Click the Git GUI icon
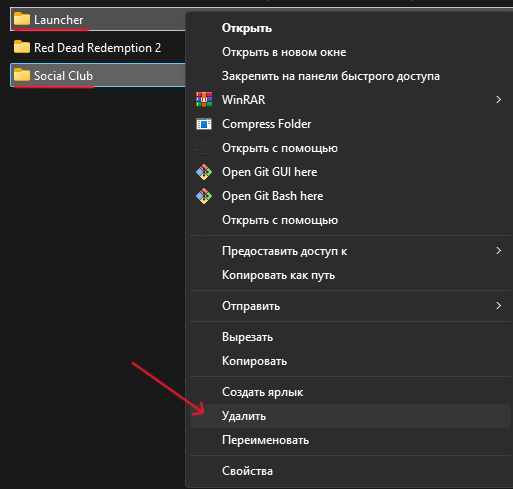This screenshot has height=489, width=513. [204, 172]
